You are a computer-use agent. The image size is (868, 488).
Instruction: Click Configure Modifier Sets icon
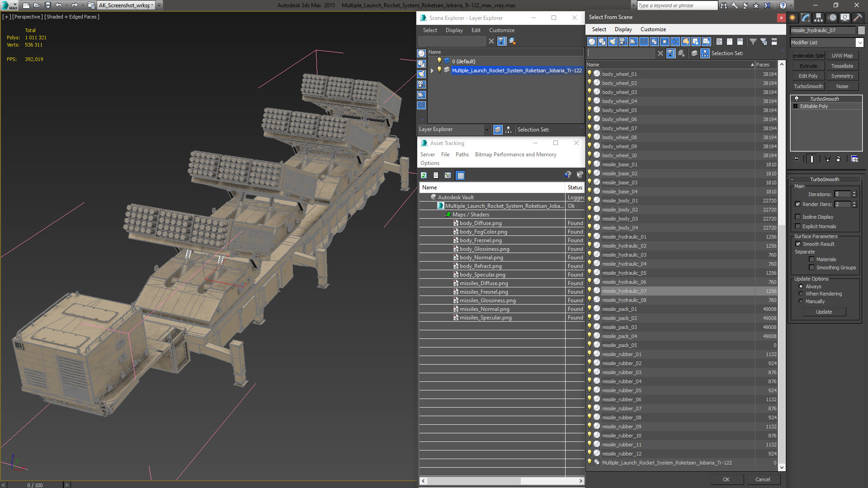pos(854,159)
